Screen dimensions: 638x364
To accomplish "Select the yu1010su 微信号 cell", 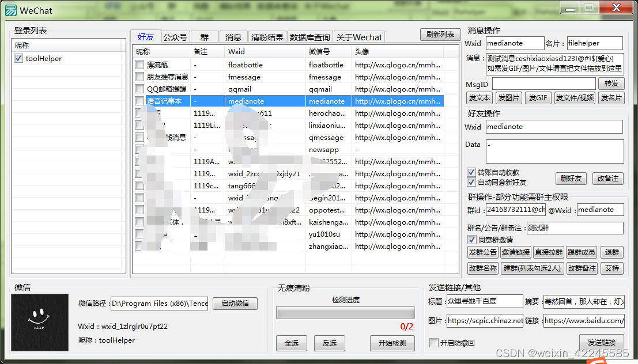I will pyautogui.click(x=328, y=234).
